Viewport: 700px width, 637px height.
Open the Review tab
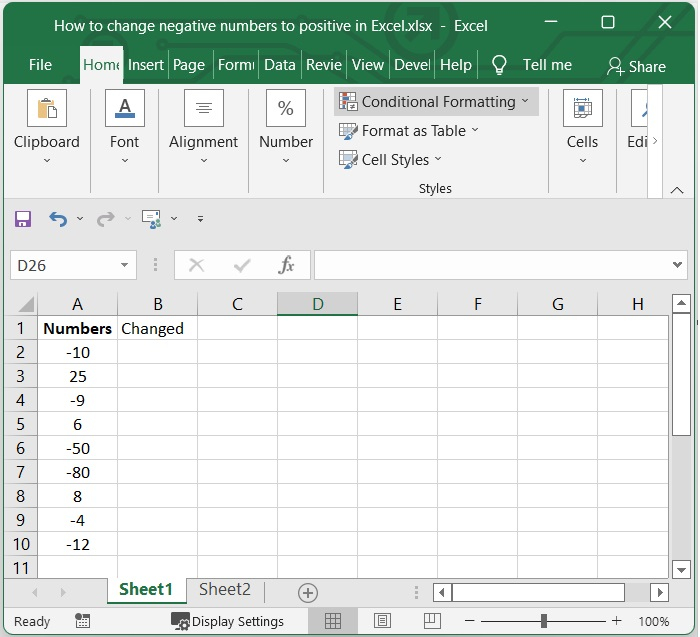click(x=324, y=65)
